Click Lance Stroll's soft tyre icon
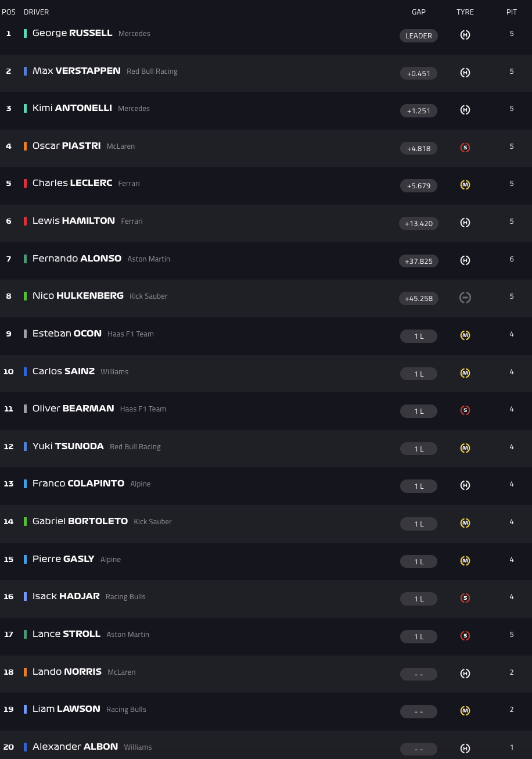 coord(465,636)
